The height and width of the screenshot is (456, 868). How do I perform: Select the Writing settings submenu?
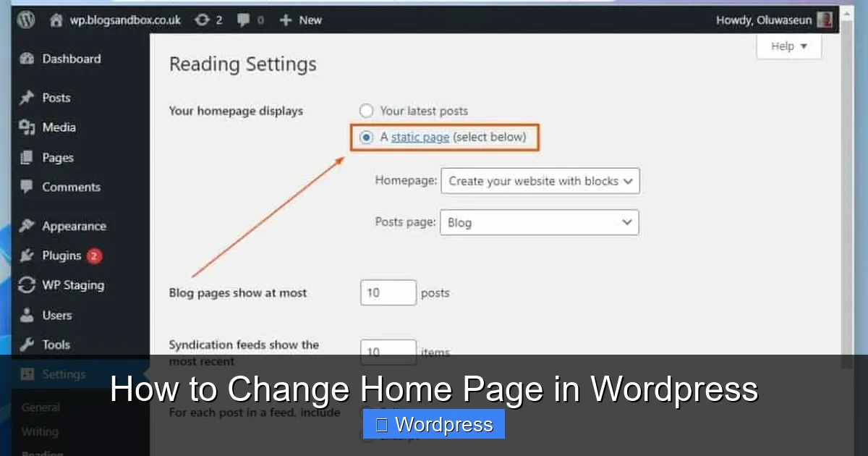tap(40, 431)
